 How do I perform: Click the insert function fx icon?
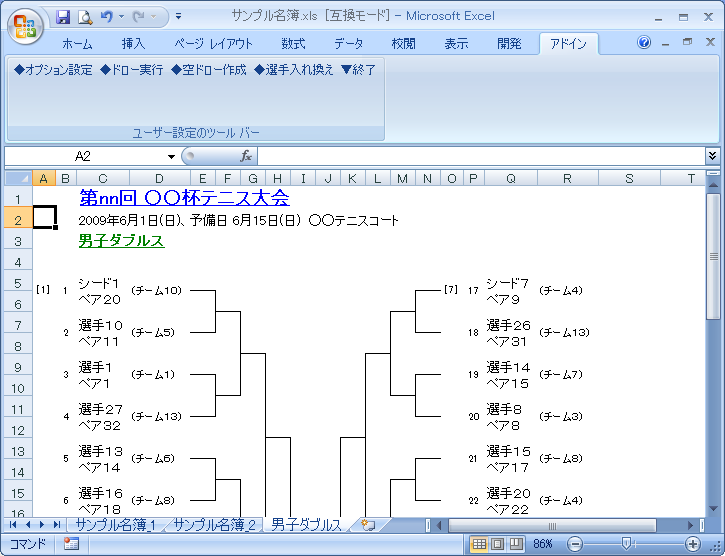pos(246,156)
